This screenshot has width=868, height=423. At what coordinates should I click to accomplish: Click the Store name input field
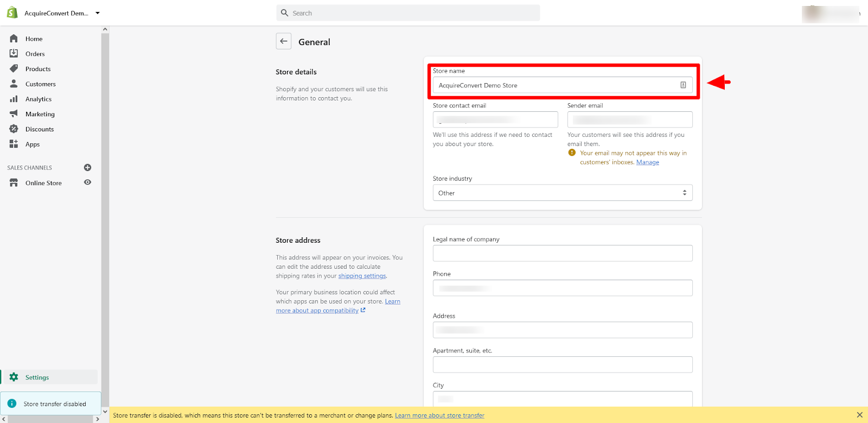556,85
